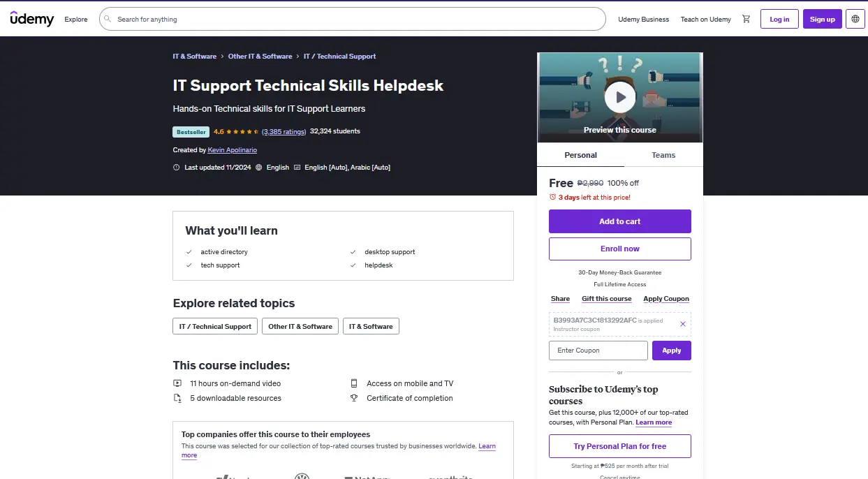This screenshot has height=479, width=868.
Task: Open IT / Technical Support breadcrumb link
Action: [x=339, y=57]
